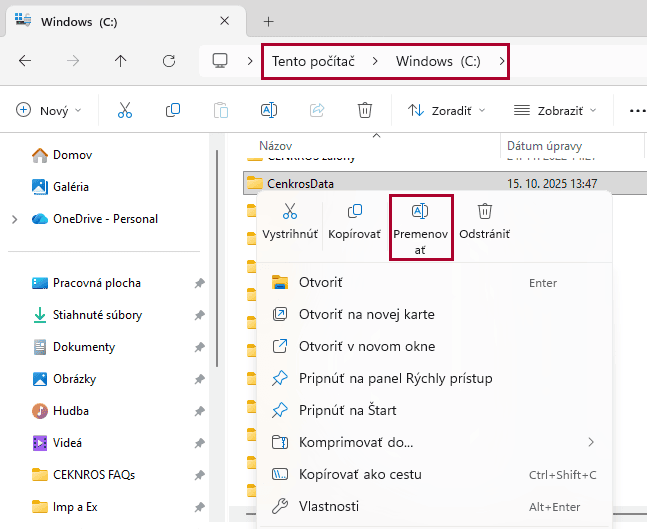Image resolution: width=647 pixels, height=529 pixels.
Task: Open Vlastnosti from the context menu
Action: click(328, 506)
